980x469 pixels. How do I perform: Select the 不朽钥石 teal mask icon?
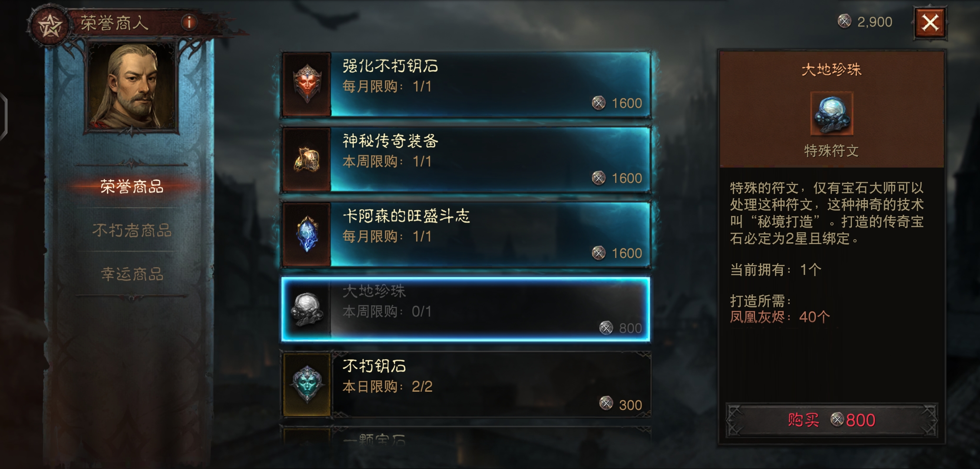[307, 385]
